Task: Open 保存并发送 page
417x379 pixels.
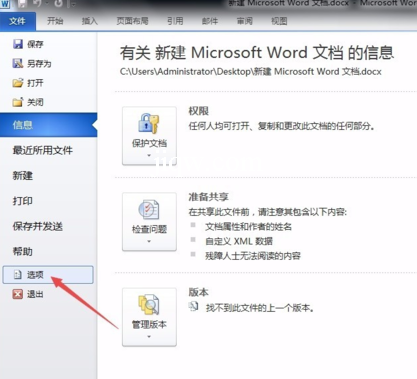Action: point(38,226)
